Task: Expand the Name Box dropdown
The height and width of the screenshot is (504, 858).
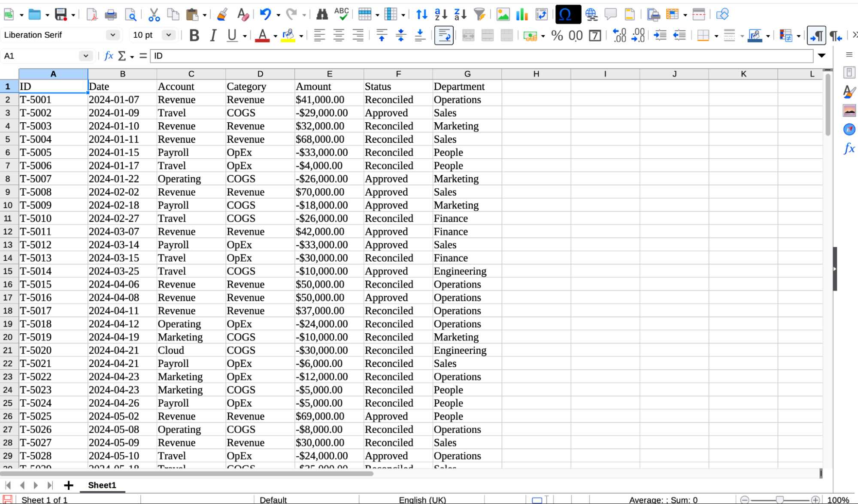Action: (86, 56)
